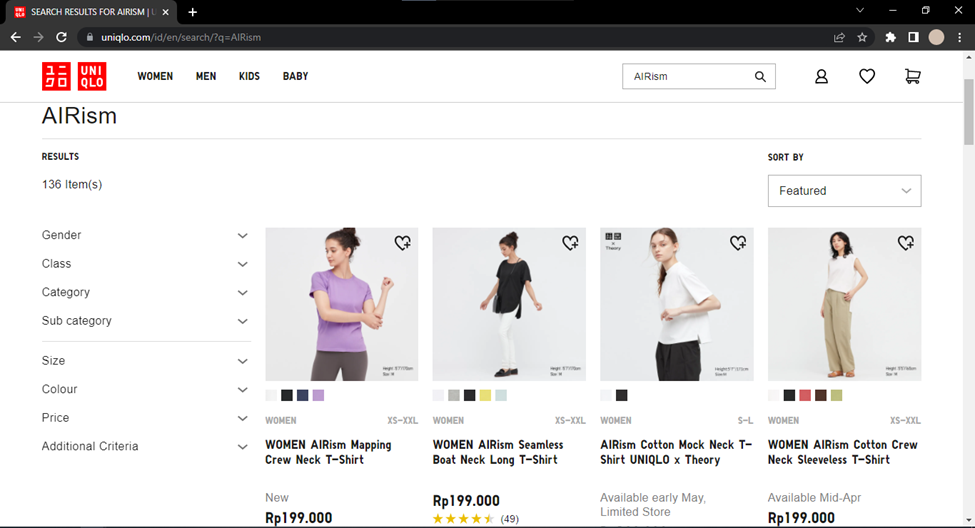
Task: Select grey swatch on Seamless Boat Neck T-Shirt
Action: point(454,396)
